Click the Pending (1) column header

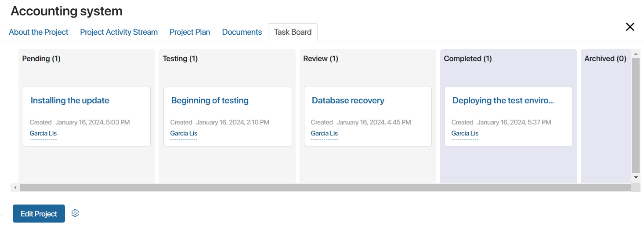click(41, 58)
